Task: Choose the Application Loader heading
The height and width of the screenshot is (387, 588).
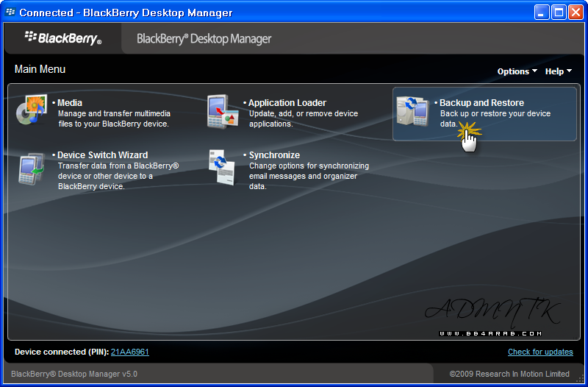Action: tap(287, 103)
